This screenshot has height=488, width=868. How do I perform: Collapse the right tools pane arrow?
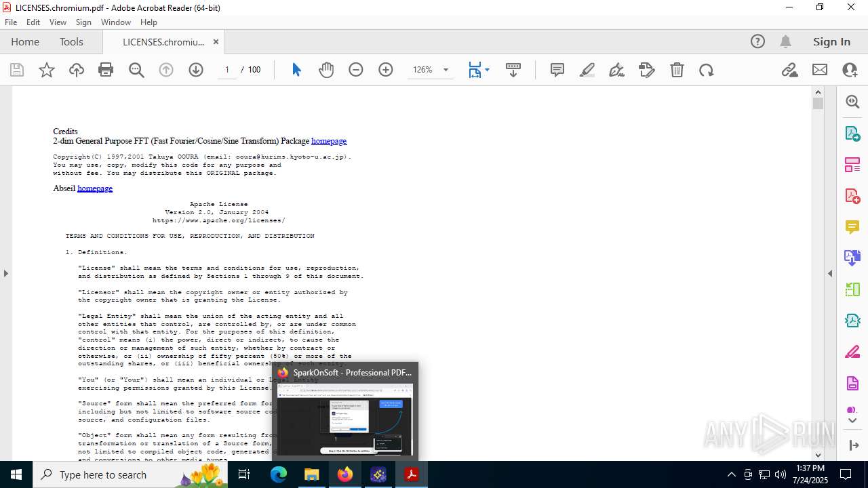click(x=830, y=273)
